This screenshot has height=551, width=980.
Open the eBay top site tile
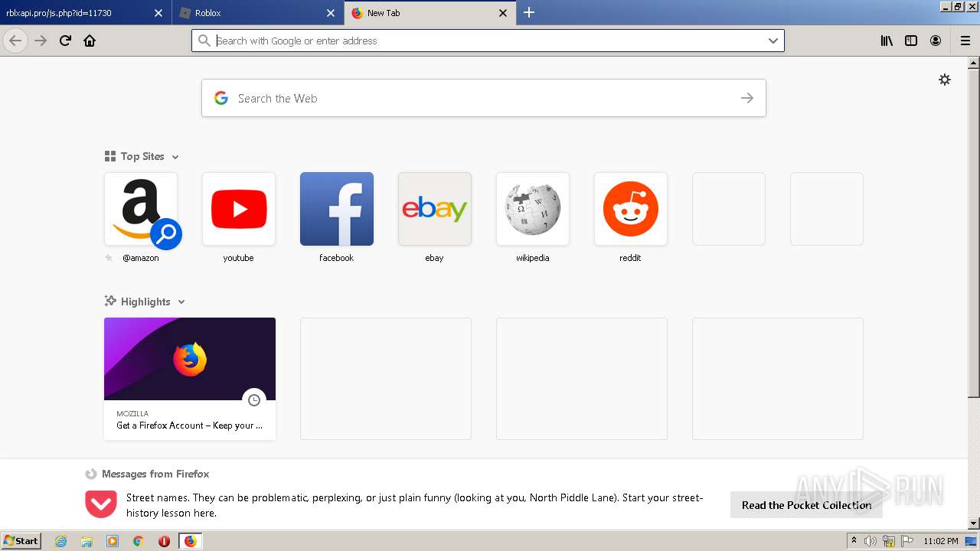pyautogui.click(x=435, y=209)
